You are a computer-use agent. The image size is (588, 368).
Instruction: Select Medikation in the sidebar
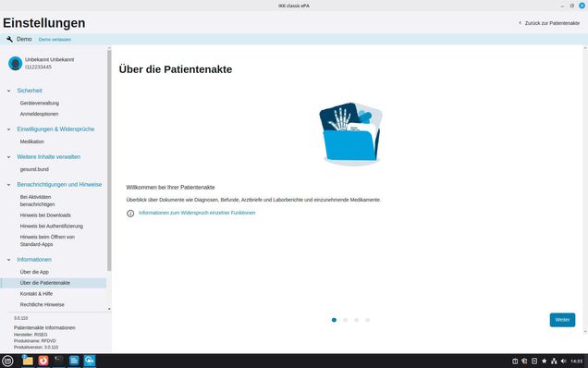pos(31,141)
